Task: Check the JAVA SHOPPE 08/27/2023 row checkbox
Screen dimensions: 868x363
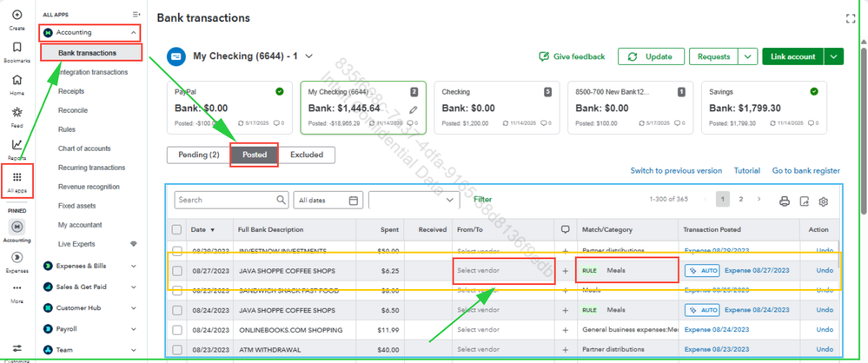Action: (x=176, y=271)
